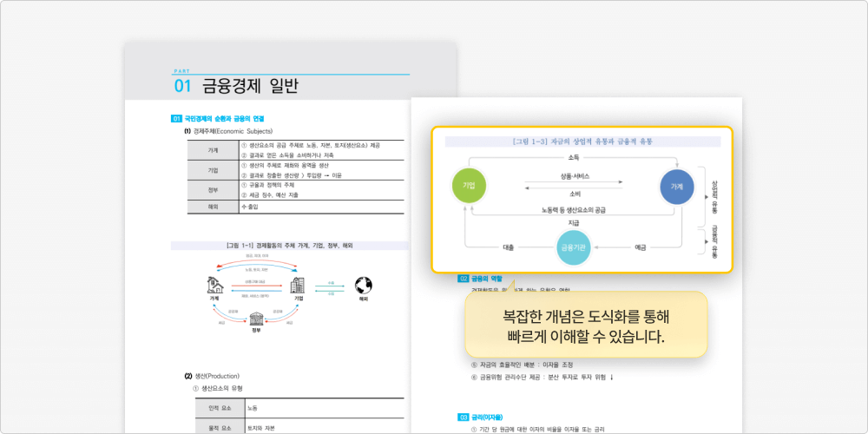Image resolution: width=868 pixels, height=434 pixels.
Task: Select the blue 가계 circle in diagram
Action: coord(677,187)
